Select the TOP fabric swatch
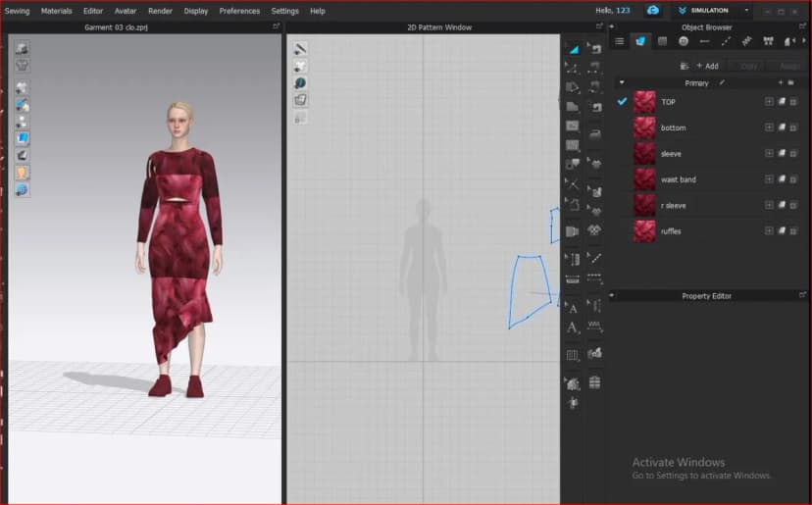 (x=644, y=102)
